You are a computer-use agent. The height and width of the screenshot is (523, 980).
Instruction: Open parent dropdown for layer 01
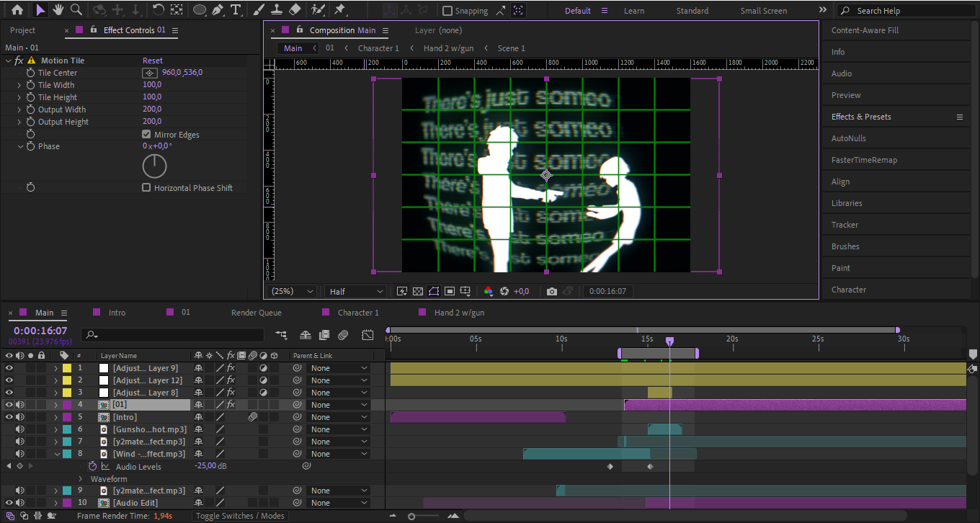(338, 405)
